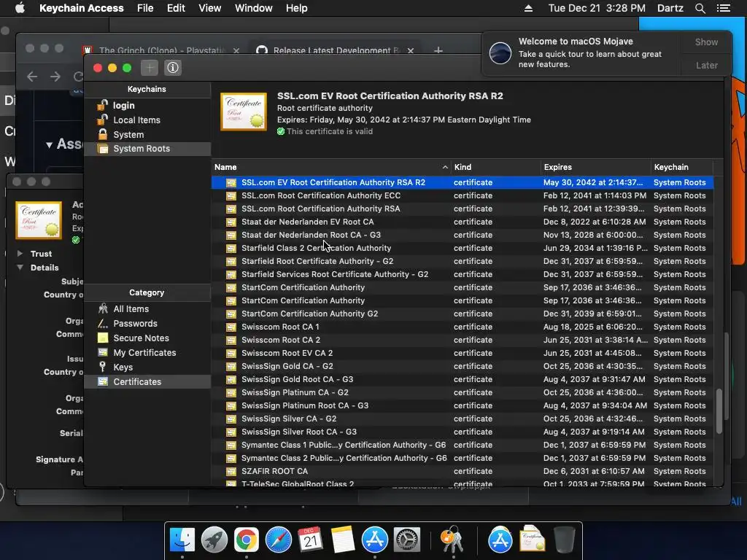Viewport: 747px width, 560px height.
Task: Sort by the Kind column header
Action: [x=495, y=167]
